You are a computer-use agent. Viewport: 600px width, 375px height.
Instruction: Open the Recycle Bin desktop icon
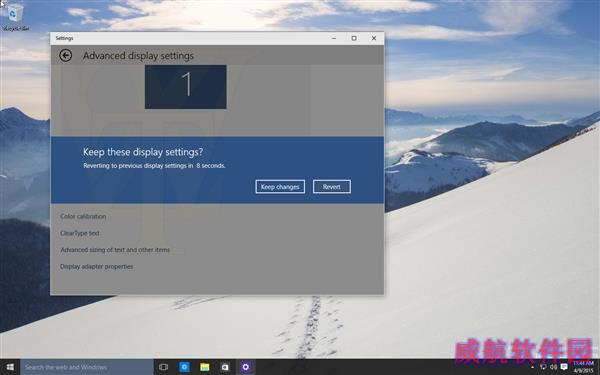15,18
